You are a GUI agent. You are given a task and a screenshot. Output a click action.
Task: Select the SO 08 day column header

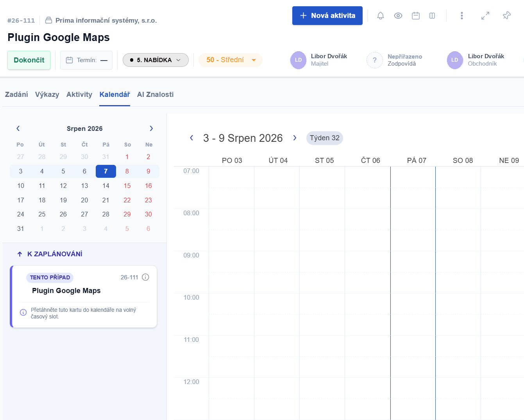coord(463,161)
